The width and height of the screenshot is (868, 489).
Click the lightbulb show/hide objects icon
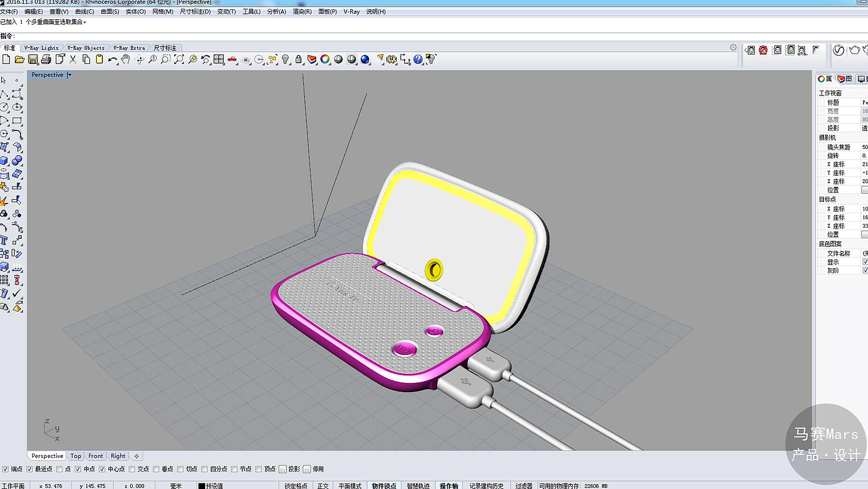pyautogui.click(x=285, y=60)
